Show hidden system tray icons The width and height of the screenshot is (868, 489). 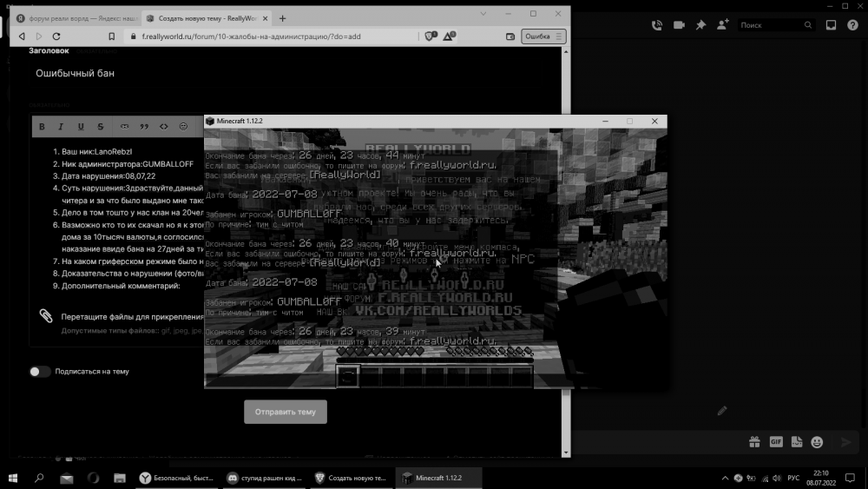tap(725, 478)
